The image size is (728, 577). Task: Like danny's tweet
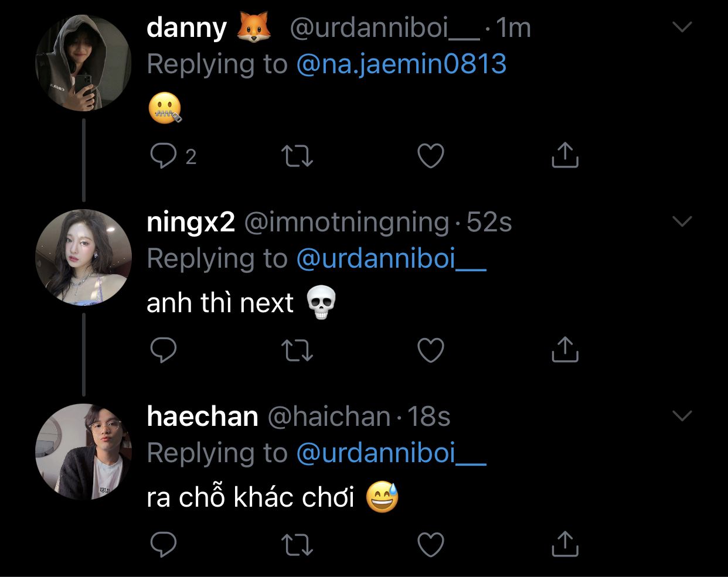[x=430, y=156]
